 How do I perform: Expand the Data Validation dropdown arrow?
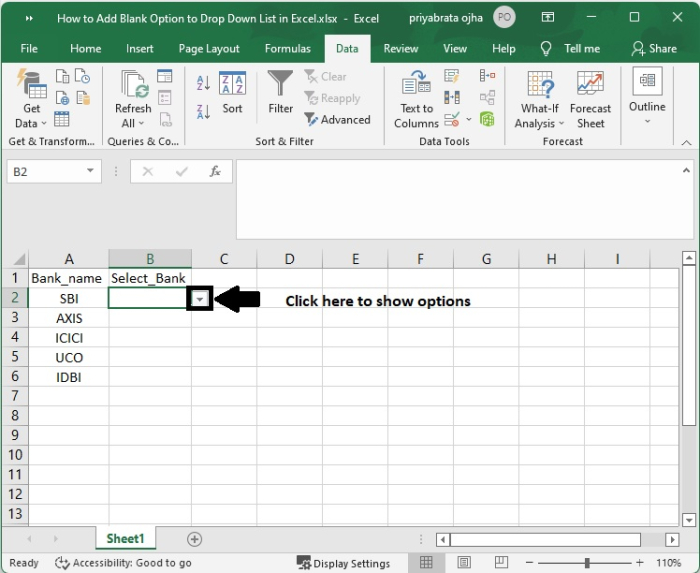(469, 119)
